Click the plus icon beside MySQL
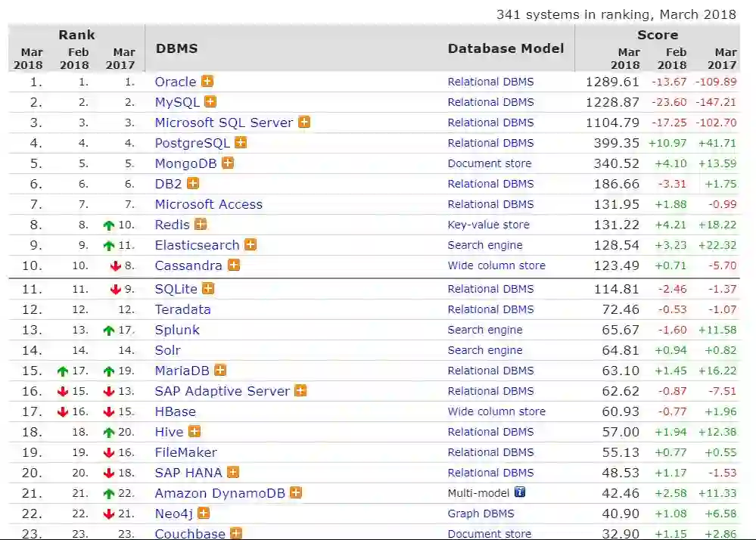The image size is (756, 540). click(x=210, y=101)
